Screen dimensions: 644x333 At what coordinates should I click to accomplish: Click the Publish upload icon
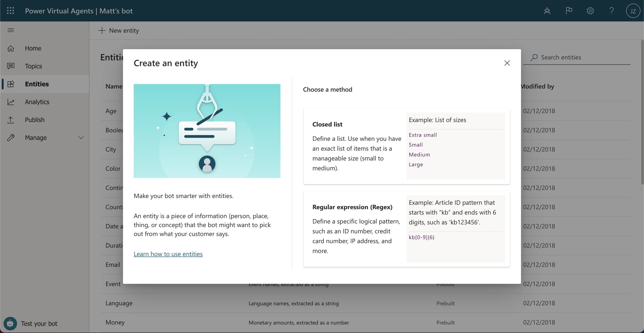[x=11, y=120]
